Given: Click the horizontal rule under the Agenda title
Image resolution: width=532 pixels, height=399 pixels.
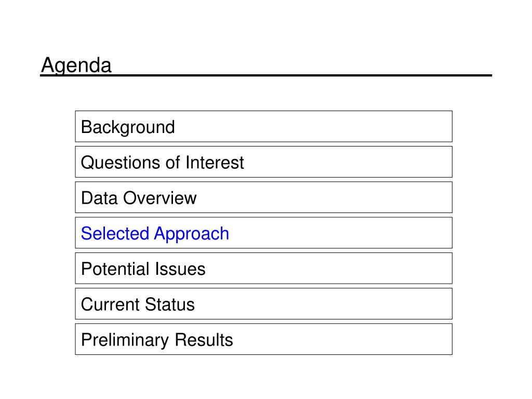Looking at the screenshot, I should point(266,75).
